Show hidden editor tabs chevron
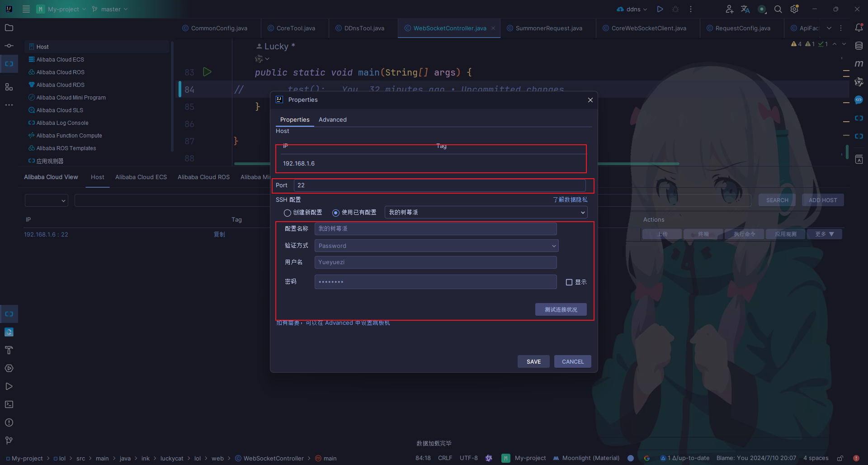868x465 pixels. (x=829, y=28)
